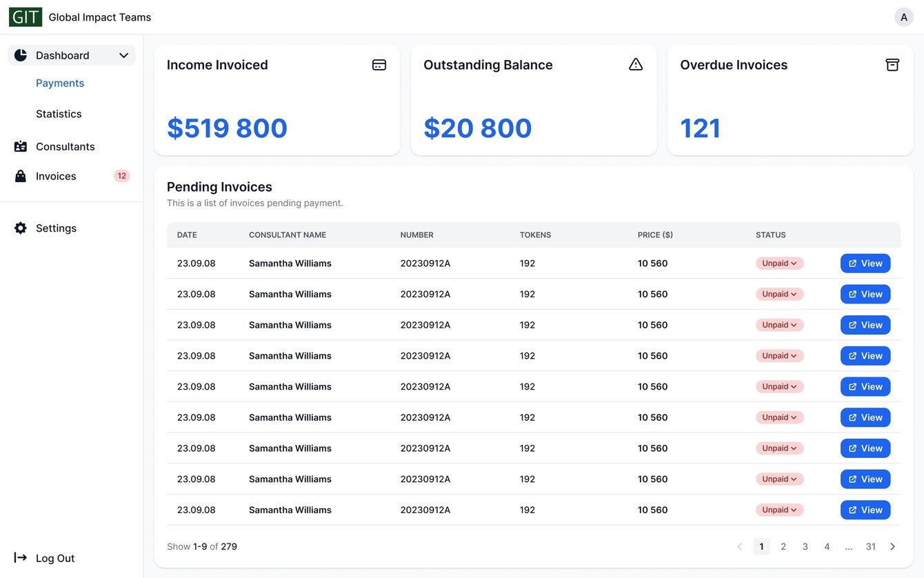Change Unpaid status in the fifth invoice row
Image resolution: width=924 pixels, height=578 pixels.
pyautogui.click(x=779, y=387)
